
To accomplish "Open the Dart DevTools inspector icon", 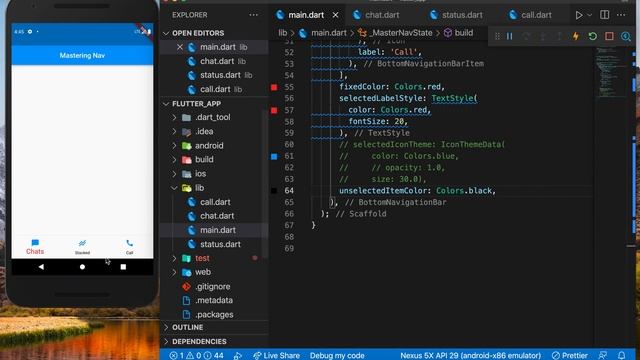I will click(626, 36).
